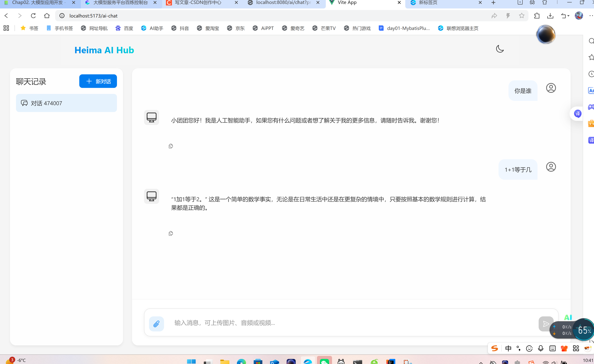This screenshot has width=594, height=364.
Task: Copy the 1加1等于2 AI response
Action: pos(171,233)
